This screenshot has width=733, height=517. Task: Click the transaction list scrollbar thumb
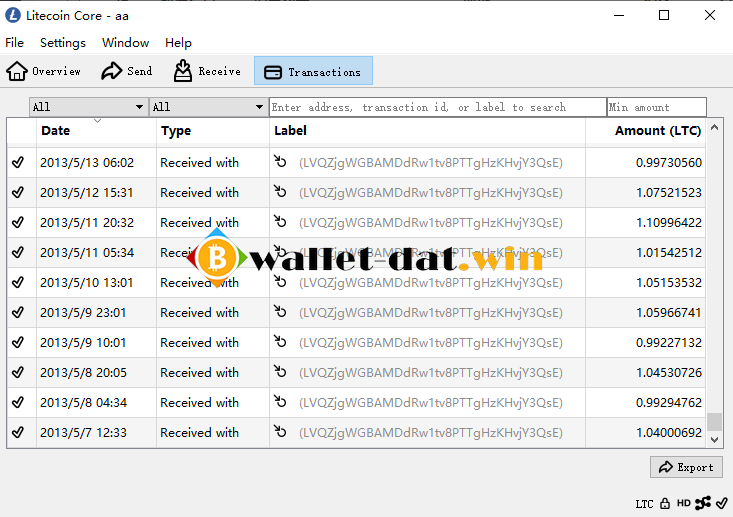point(714,422)
